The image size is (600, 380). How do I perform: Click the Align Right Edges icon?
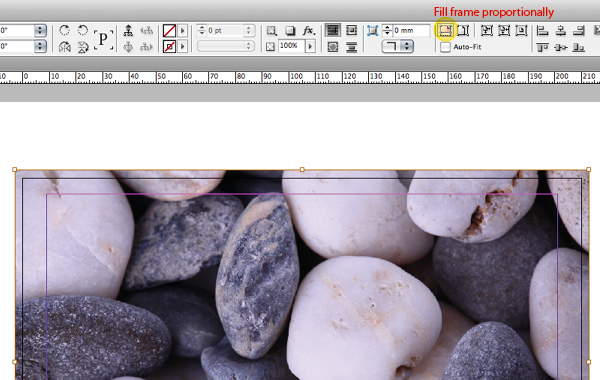(x=579, y=30)
